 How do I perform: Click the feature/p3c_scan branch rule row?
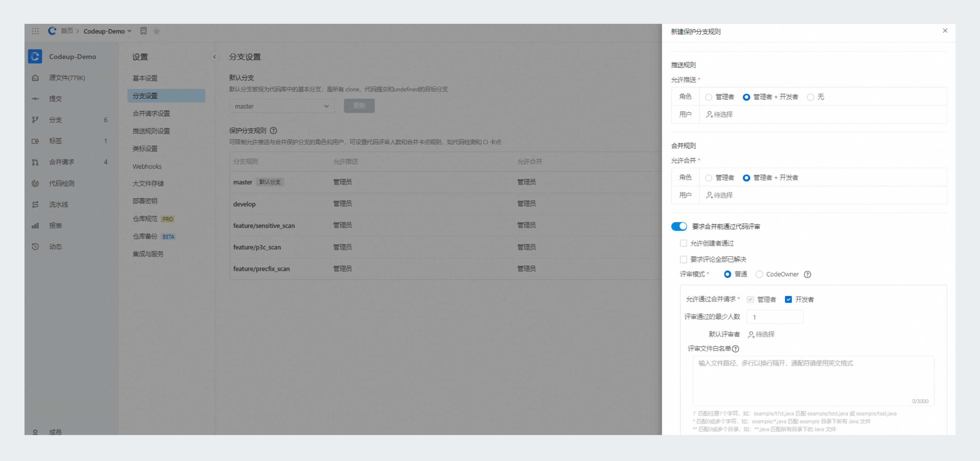pyautogui.click(x=445, y=247)
